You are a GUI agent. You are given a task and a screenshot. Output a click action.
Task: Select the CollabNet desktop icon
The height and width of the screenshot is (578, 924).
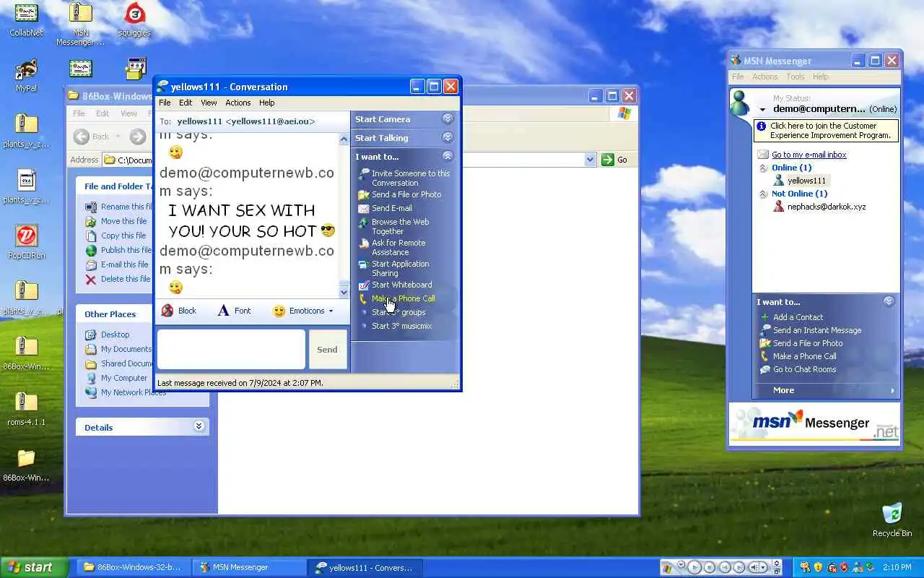(x=26, y=20)
